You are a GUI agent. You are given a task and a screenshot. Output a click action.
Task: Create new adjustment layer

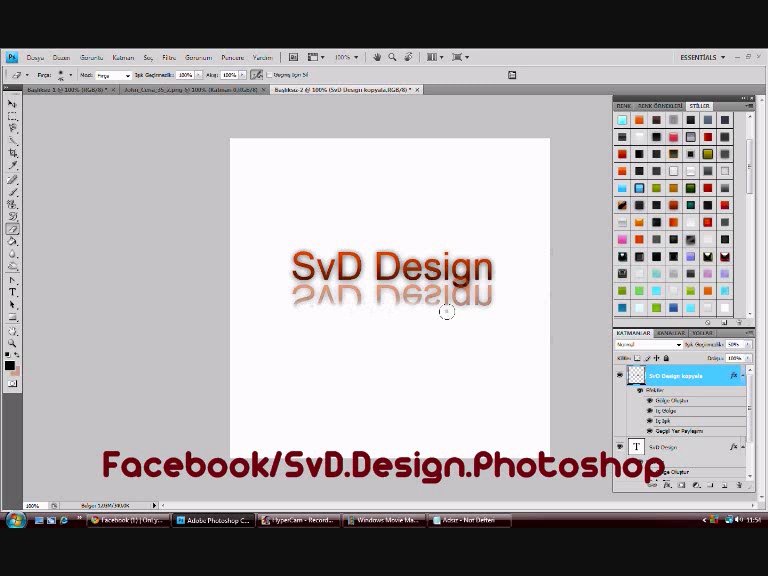tap(696, 485)
